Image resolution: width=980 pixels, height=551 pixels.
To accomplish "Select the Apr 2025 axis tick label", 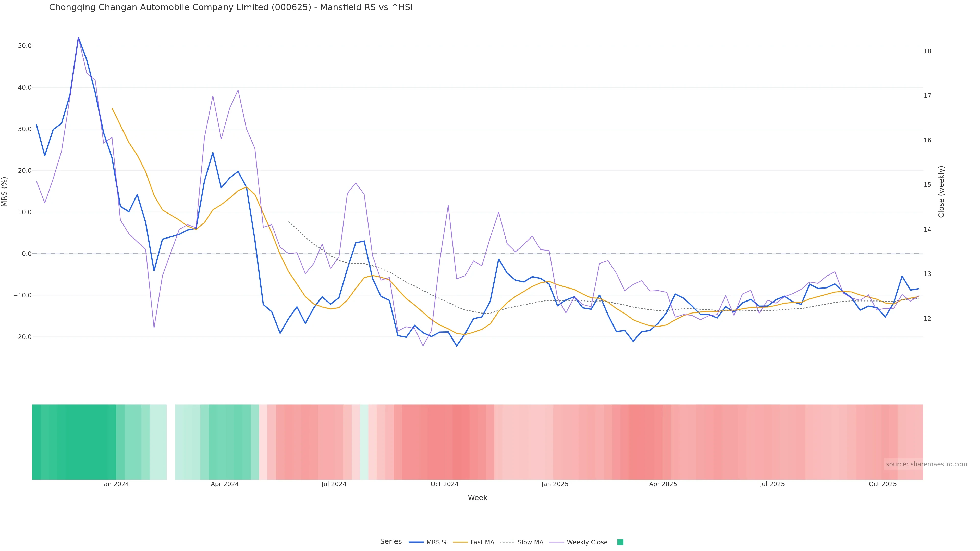I will point(663,484).
